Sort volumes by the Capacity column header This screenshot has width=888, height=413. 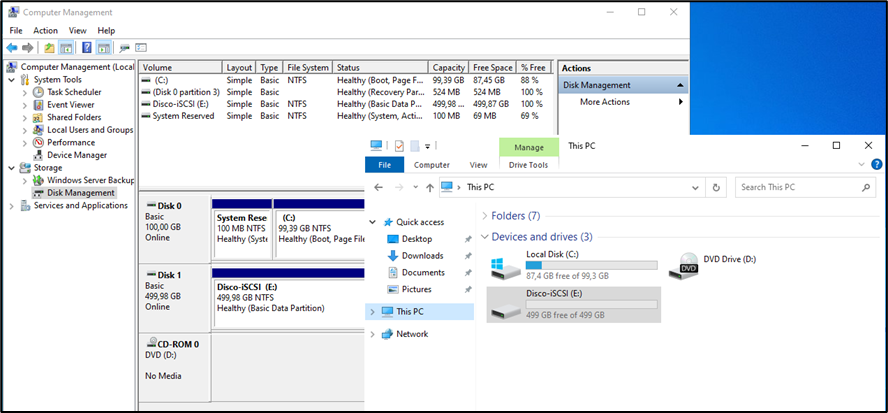(448, 68)
